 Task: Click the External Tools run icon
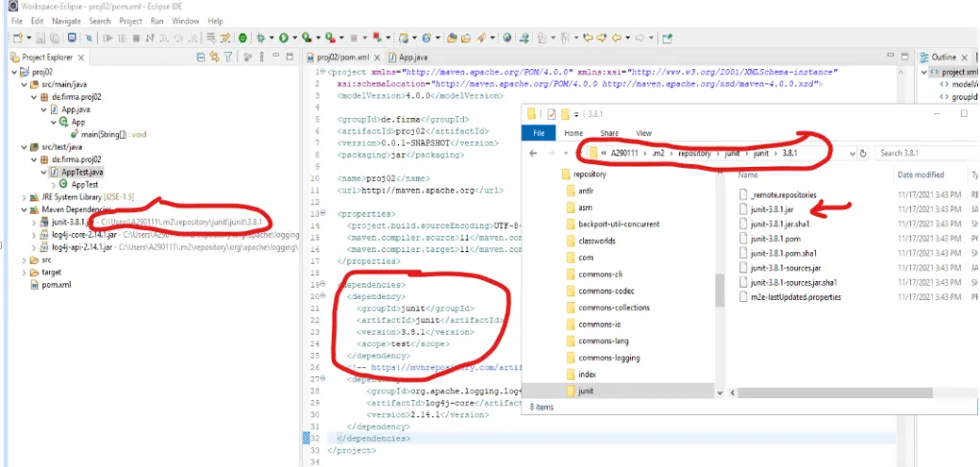(329, 37)
